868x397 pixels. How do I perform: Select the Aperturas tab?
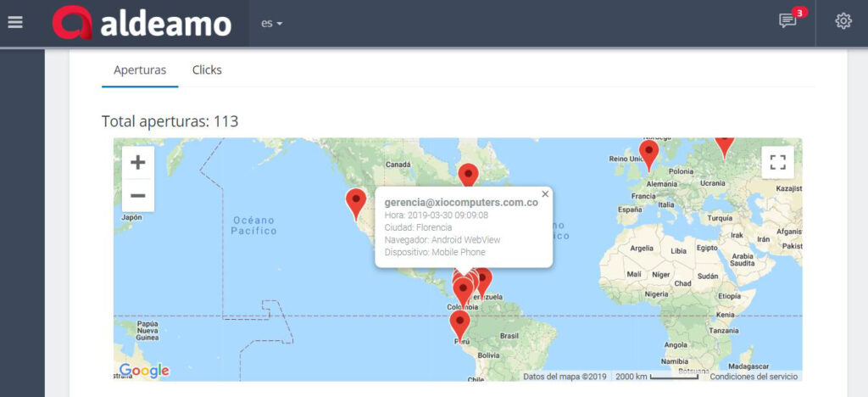coord(140,70)
